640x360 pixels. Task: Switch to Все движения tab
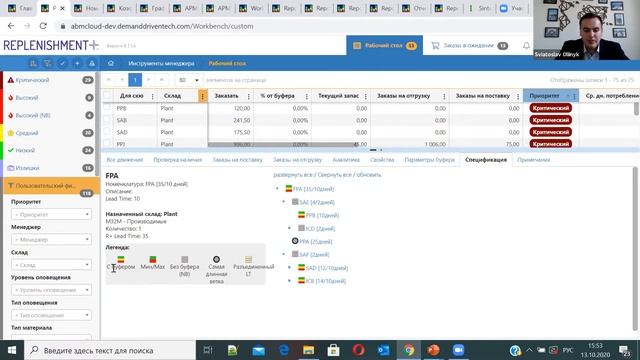tap(124, 160)
